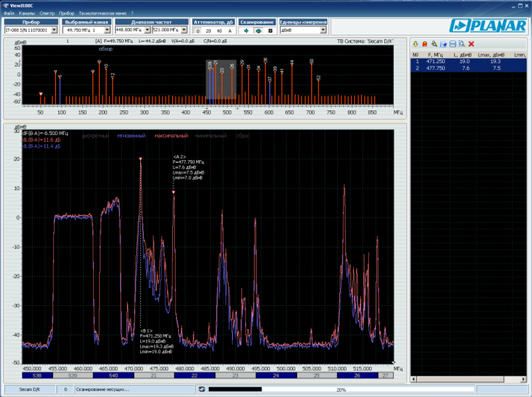Click the open folder icon in marker toolbar
This screenshot has width=532, height=397.
point(443,44)
